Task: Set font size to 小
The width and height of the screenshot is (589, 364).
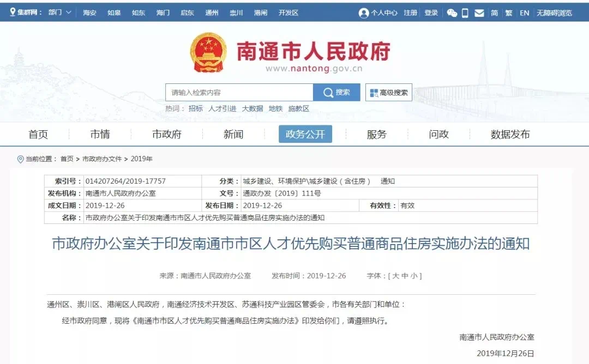Action: 414,276
